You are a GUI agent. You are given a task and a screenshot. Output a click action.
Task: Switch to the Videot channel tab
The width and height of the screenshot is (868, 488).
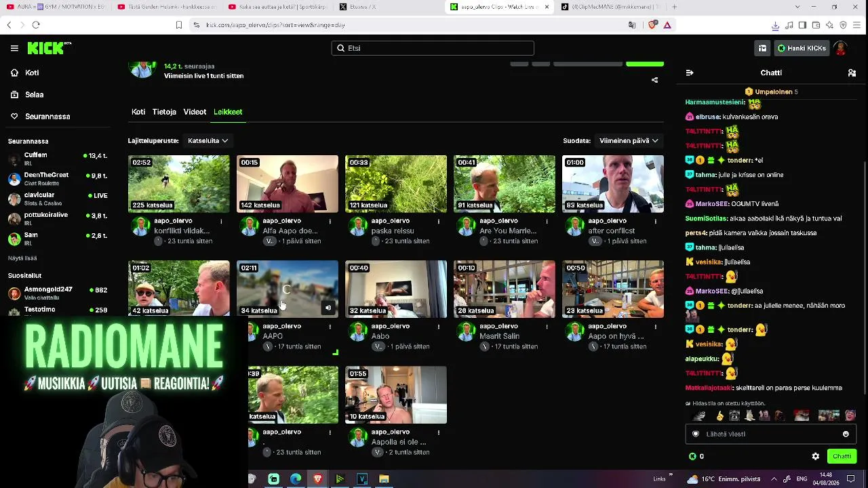click(x=195, y=112)
